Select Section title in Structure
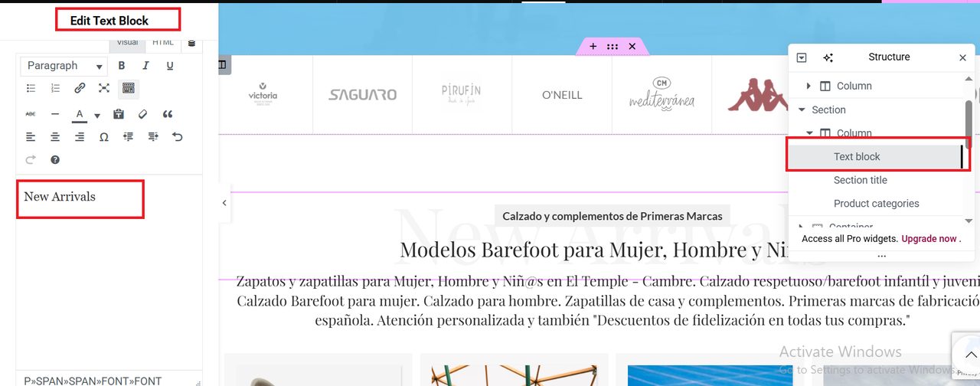The height and width of the screenshot is (386, 980). [x=861, y=180]
